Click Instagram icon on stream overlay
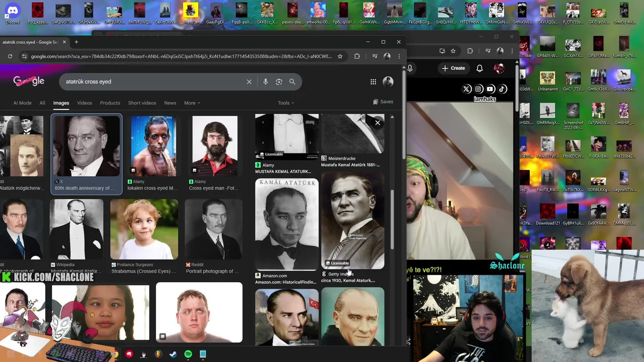 click(x=478, y=89)
